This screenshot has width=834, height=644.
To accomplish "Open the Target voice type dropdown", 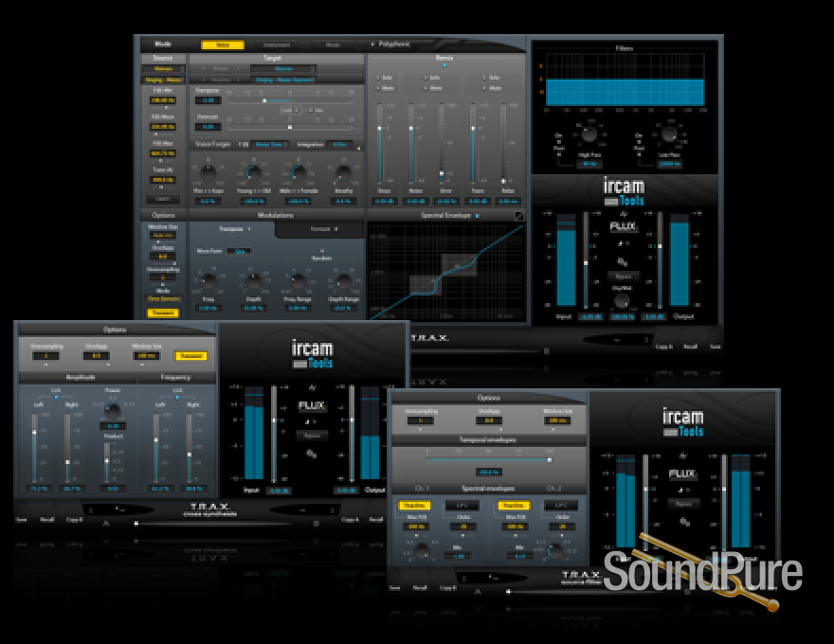I will [283, 69].
